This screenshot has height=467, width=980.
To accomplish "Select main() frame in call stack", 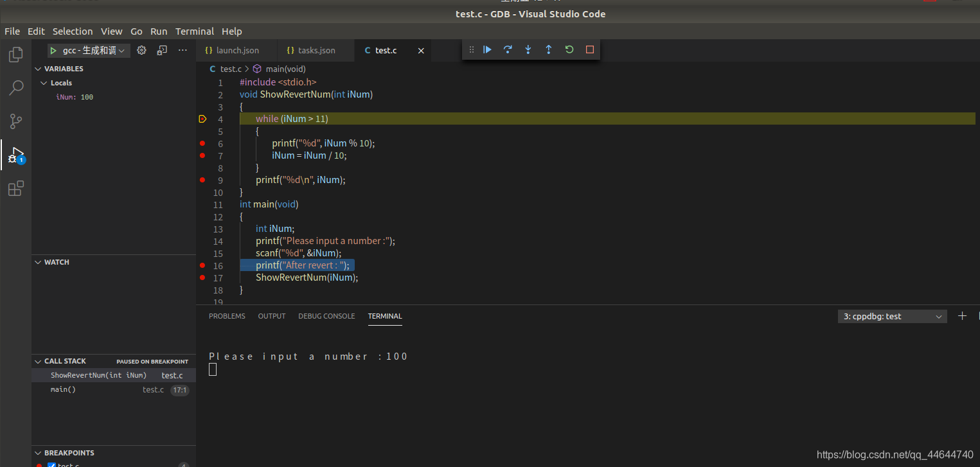I will pos(114,389).
